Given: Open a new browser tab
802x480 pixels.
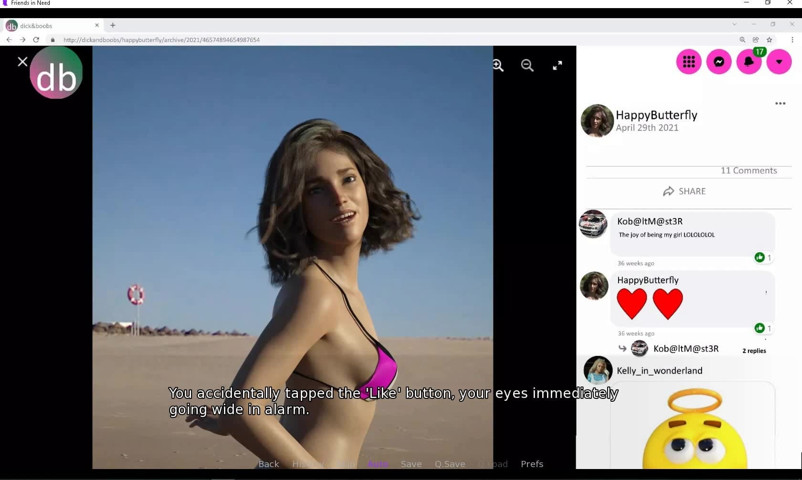Looking at the screenshot, I should (x=113, y=25).
